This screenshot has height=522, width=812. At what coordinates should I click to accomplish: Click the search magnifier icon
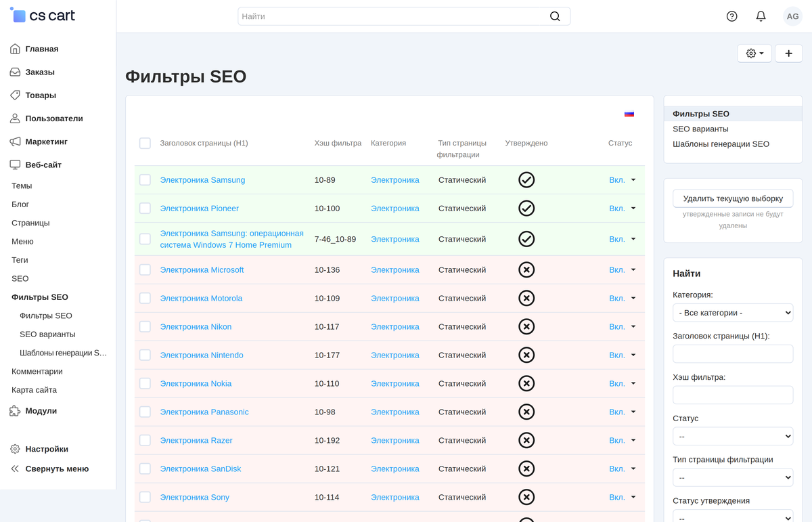[555, 16]
